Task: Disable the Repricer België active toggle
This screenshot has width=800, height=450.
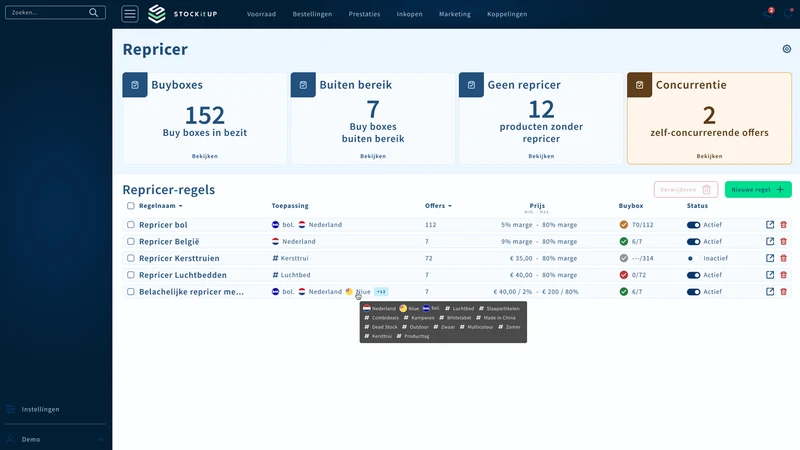Action: click(693, 241)
